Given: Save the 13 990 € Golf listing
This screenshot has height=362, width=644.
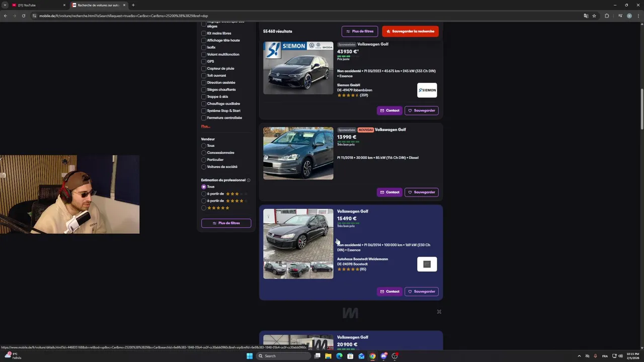Looking at the screenshot, I should click(422, 192).
